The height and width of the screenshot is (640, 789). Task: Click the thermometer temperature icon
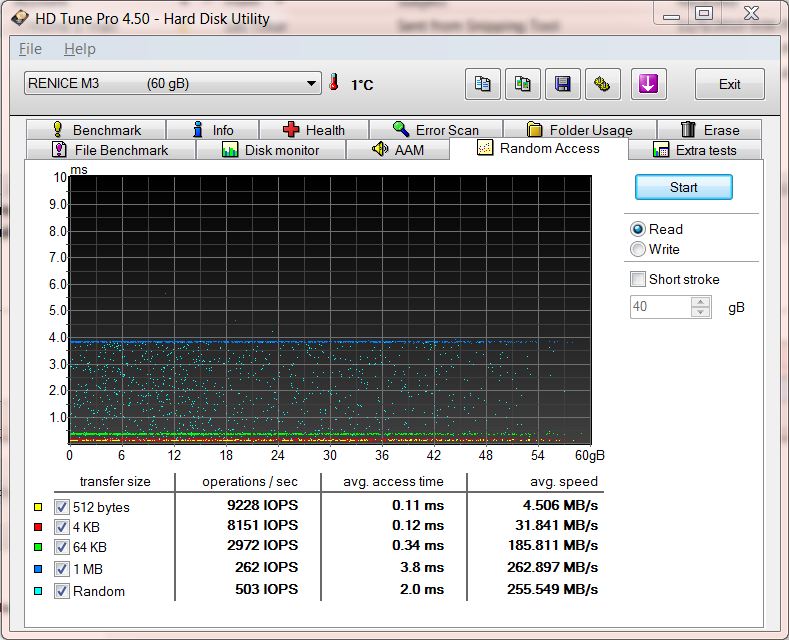pos(335,84)
